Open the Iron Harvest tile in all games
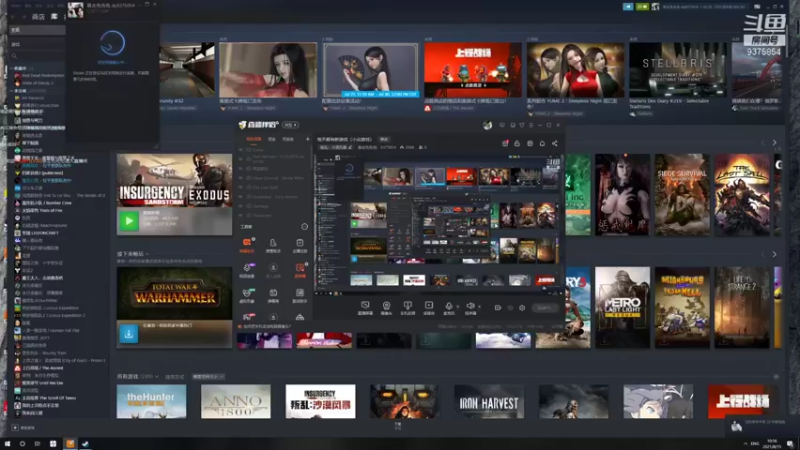The width and height of the screenshot is (800, 450). 489,402
